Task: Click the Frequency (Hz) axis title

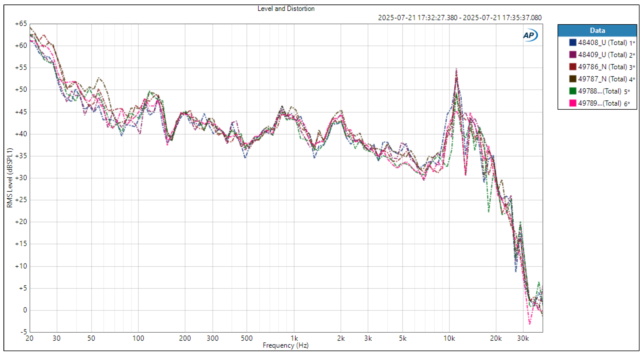Action: [285, 345]
